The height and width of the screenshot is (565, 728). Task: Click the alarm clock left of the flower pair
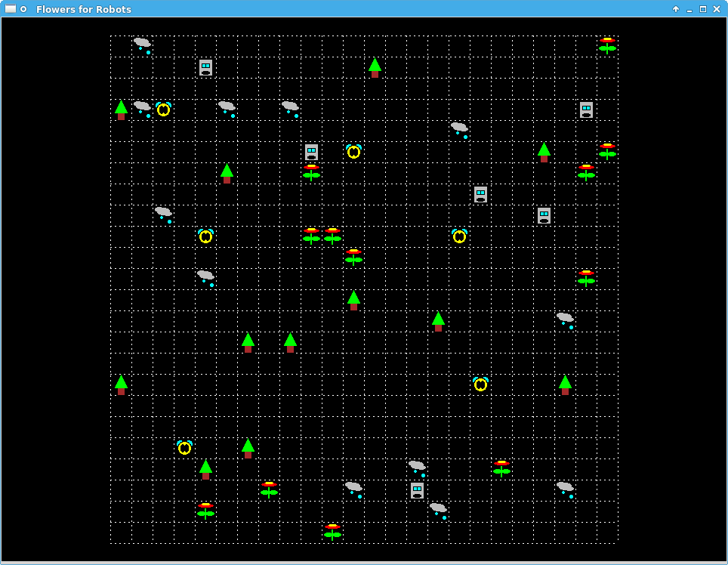205,236
